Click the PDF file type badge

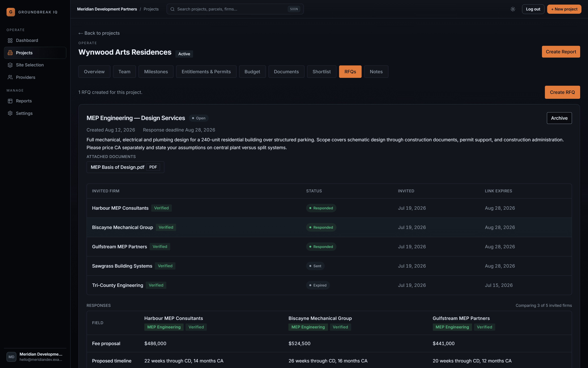click(153, 167)
